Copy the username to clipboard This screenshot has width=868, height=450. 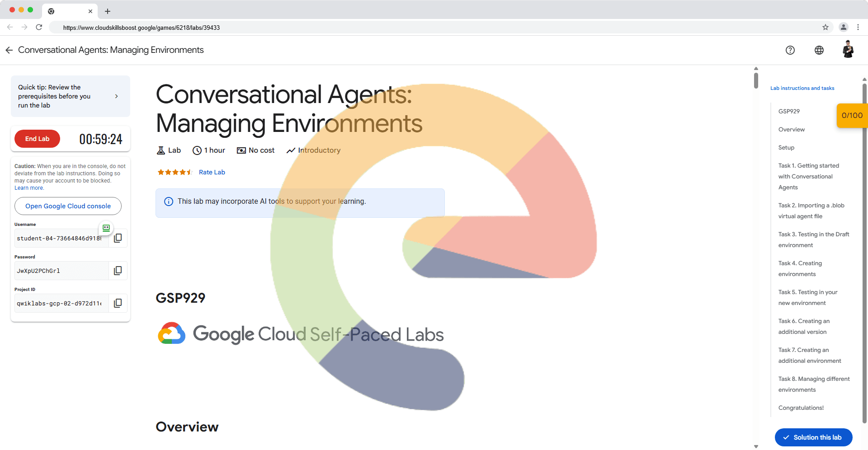click(118, 238)
